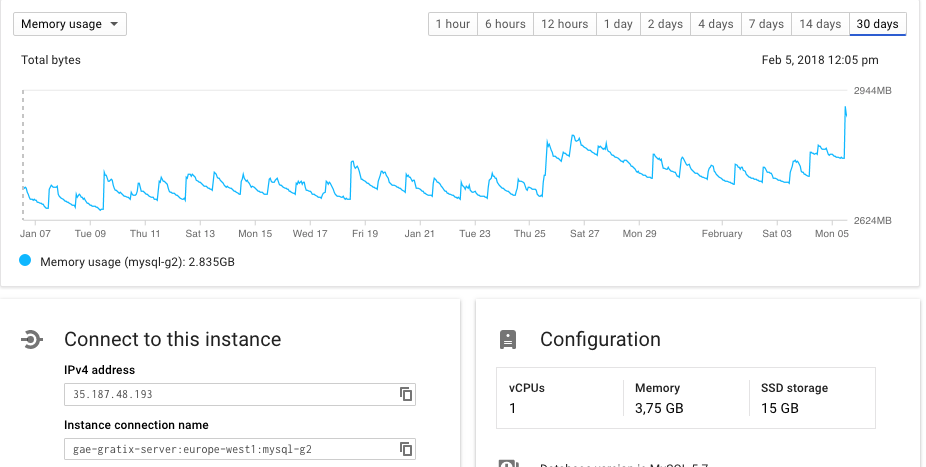Switch to the 6 hours range
Screen dimensions: 926x467
[506, 24]
